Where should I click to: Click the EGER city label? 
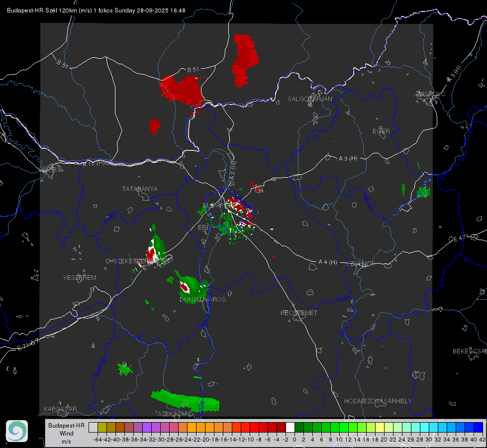(x=381, y=131)
